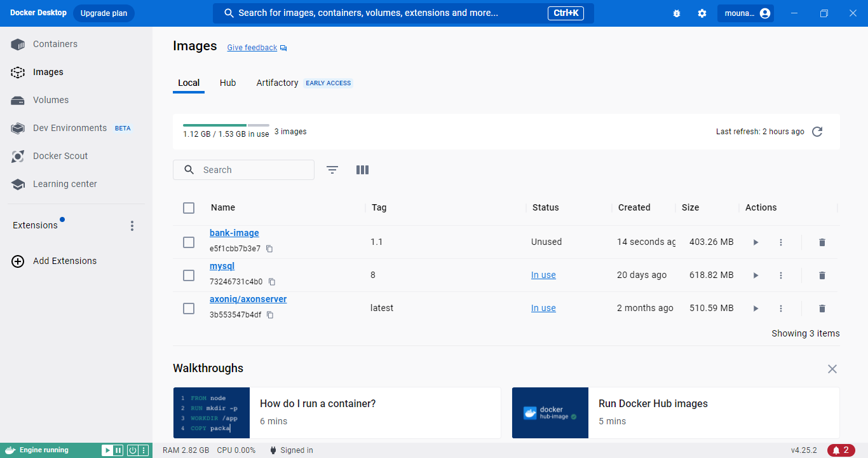The height and width of the screenshot is (458, 868).
Task: Switch to the Hub tab
Action: coord(228,83)
